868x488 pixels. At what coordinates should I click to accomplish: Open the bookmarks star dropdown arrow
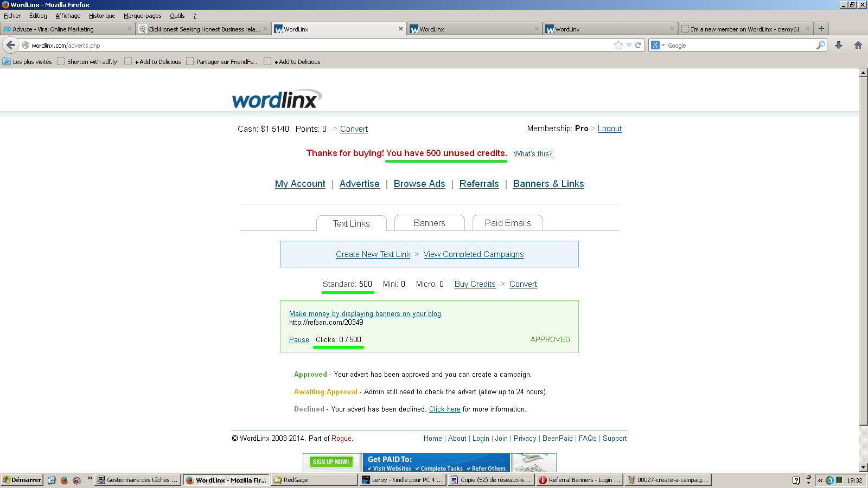point(629,45)
